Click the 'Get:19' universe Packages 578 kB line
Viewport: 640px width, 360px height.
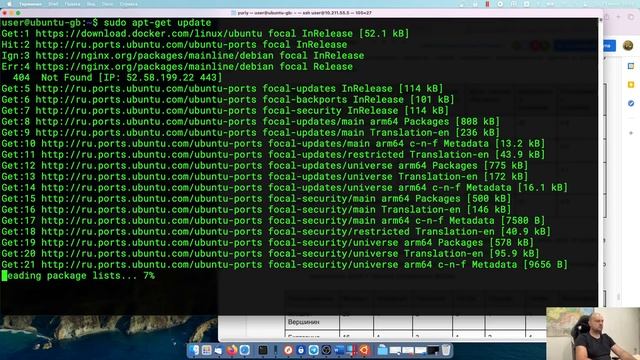(267, 243)
